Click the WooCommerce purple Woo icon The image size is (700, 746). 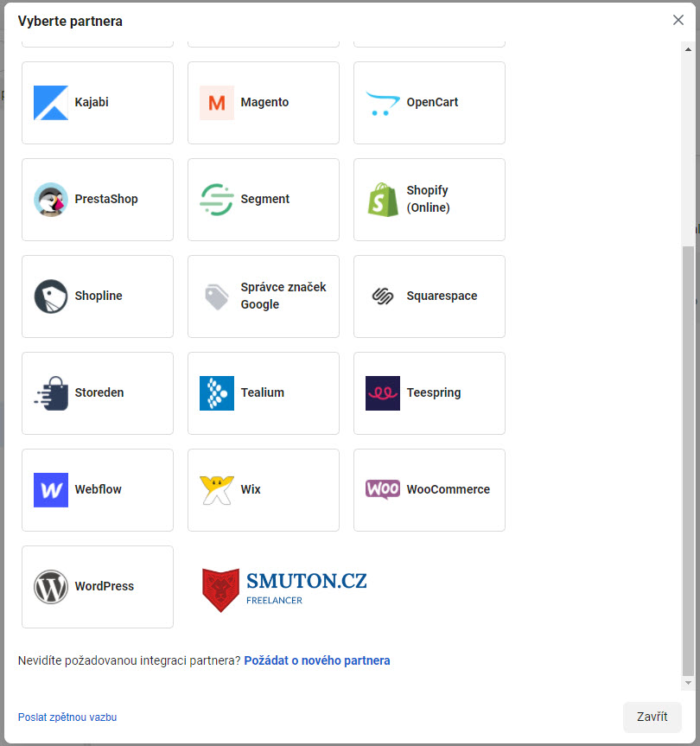pyautogui.click(x=383, y=489)
